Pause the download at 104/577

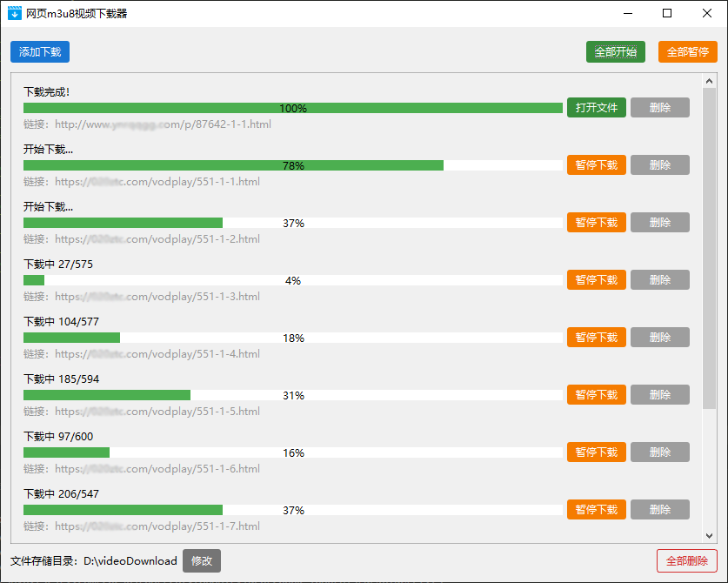(x=597, y=338)
